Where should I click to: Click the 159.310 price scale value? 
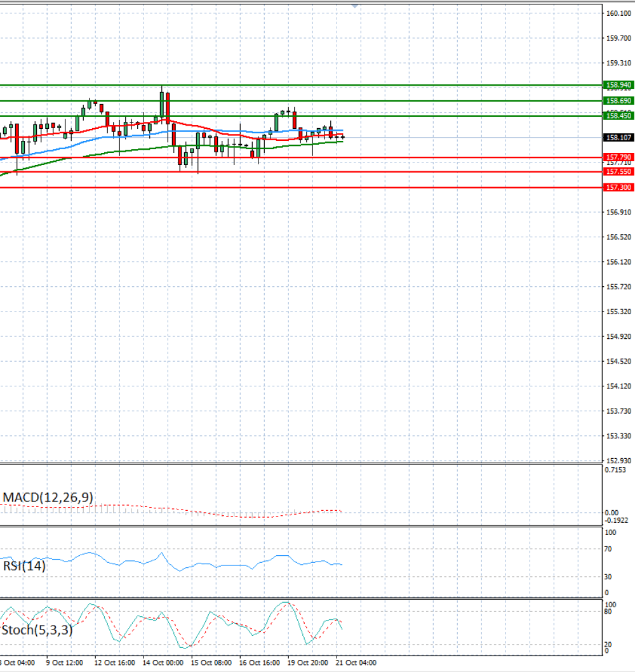pos(618,63)
